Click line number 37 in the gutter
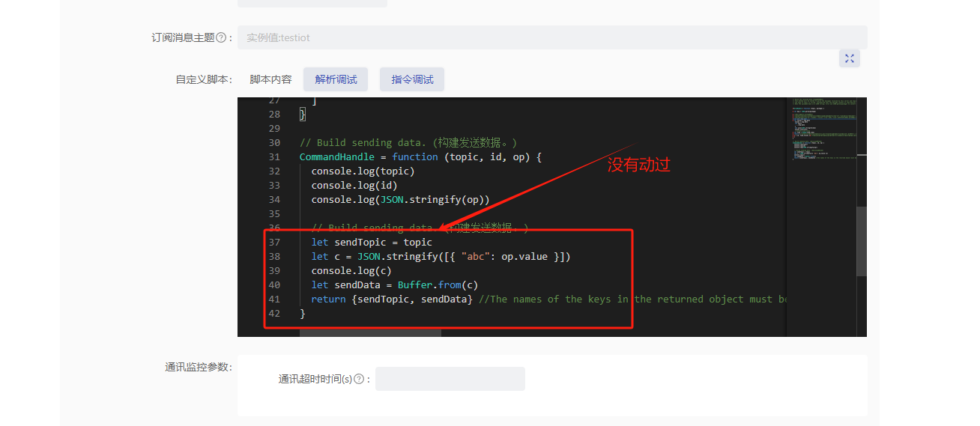The width and height of the screenshot is (980, 426). click(x=273, y=242)
